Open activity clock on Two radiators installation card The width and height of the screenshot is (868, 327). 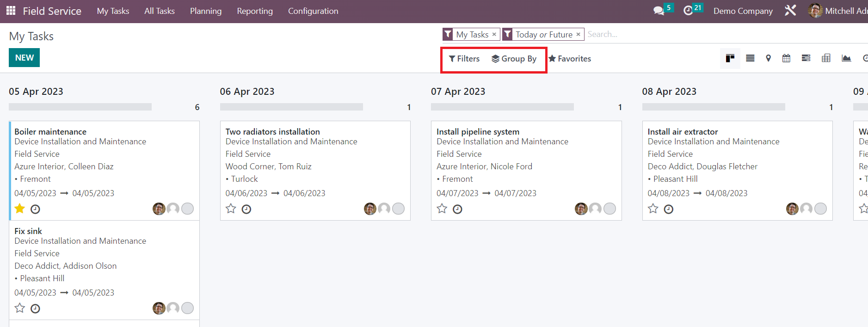tap(246, 210)
